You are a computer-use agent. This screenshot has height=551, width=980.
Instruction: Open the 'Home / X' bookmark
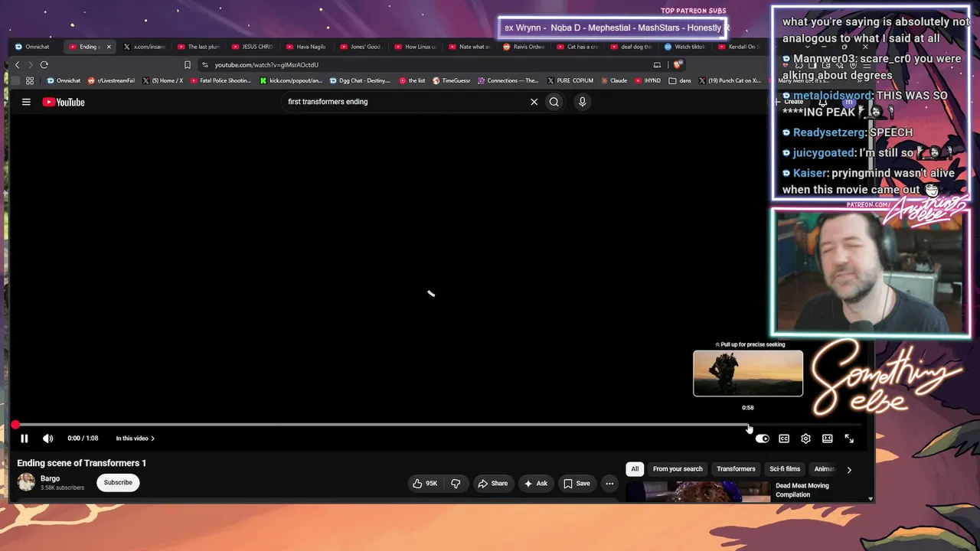click(163, 80)
